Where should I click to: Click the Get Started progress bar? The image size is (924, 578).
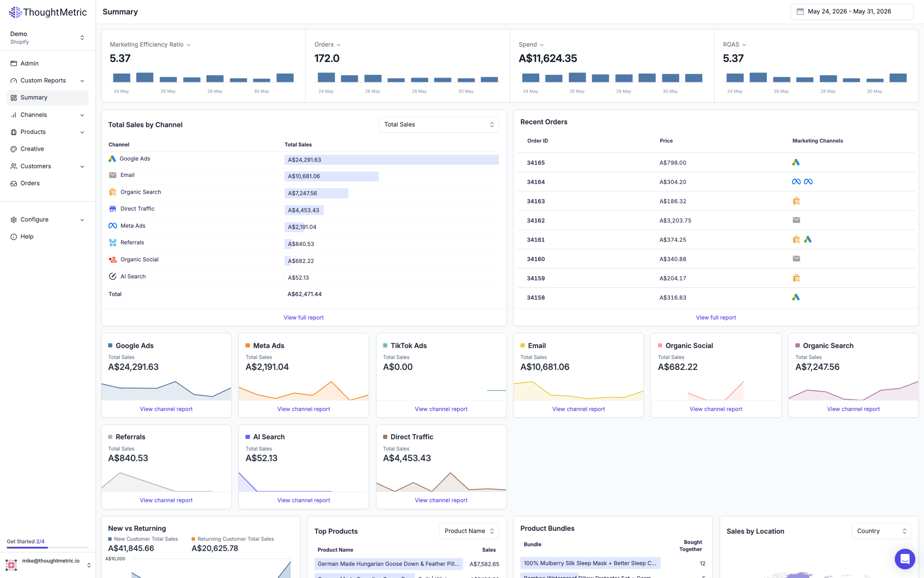[47, 548]
